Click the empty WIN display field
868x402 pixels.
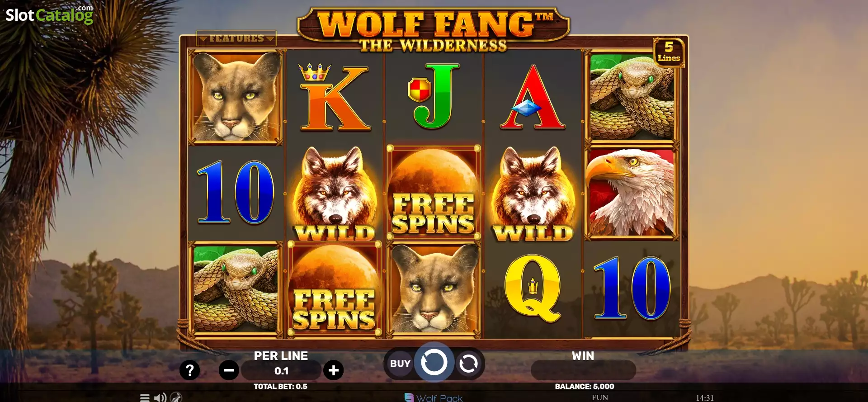point(583,371)
